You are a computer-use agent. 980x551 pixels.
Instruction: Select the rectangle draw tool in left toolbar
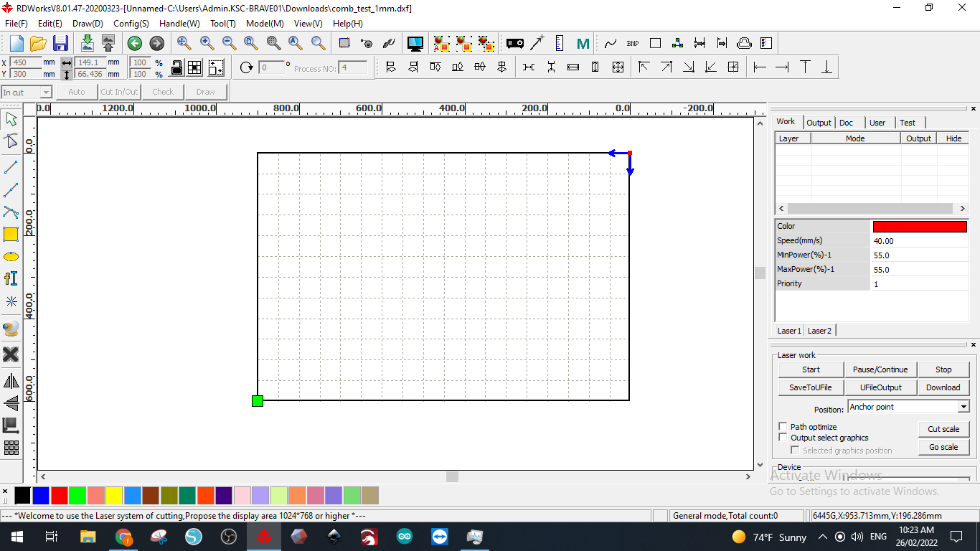point(11,234)
